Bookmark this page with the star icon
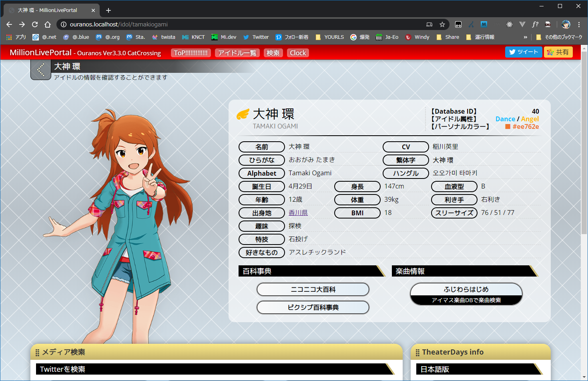The width and height of the screenshot is (588, 381). [442, 24]
